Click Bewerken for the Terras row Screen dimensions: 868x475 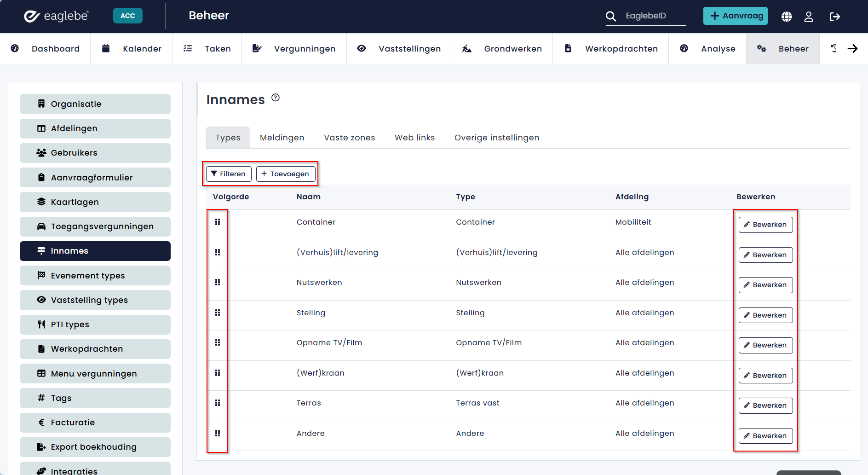pyautogui.click(x=765, y=405)
